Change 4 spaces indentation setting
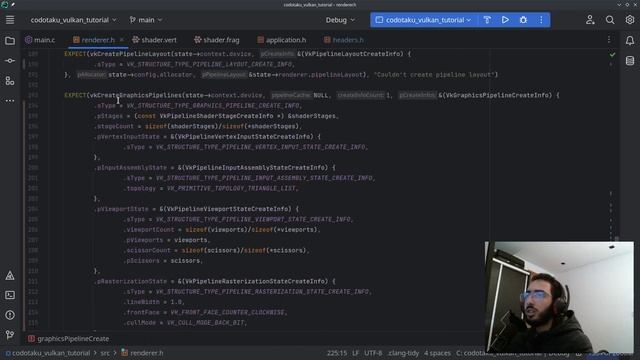640x360 pixels. pyautogui.click(x=437, y=353)
